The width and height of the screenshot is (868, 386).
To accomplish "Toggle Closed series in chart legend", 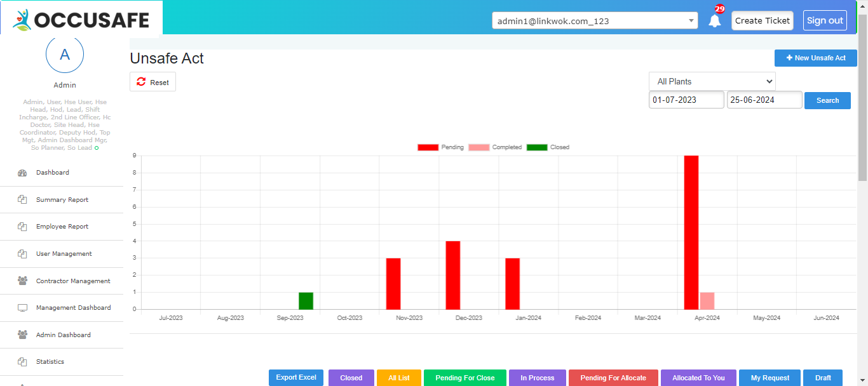I will coord(548,147).
